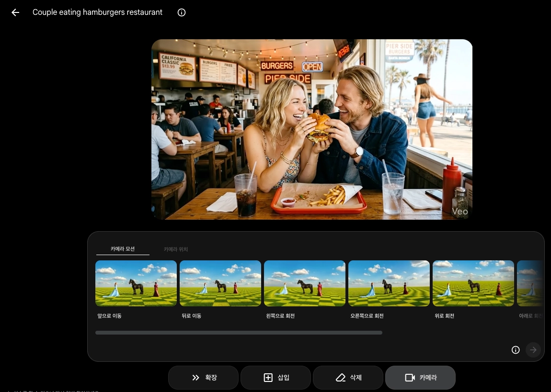
Task: Click the back arrow icon
Action: (15, 12)
